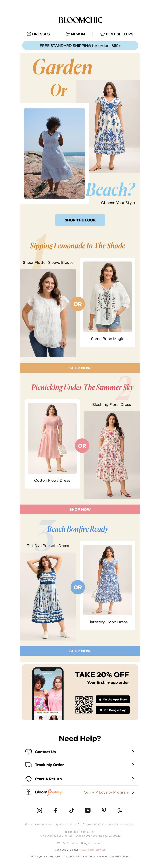
Task: Click the SHOP THE LOOK button
Action: 80,220
